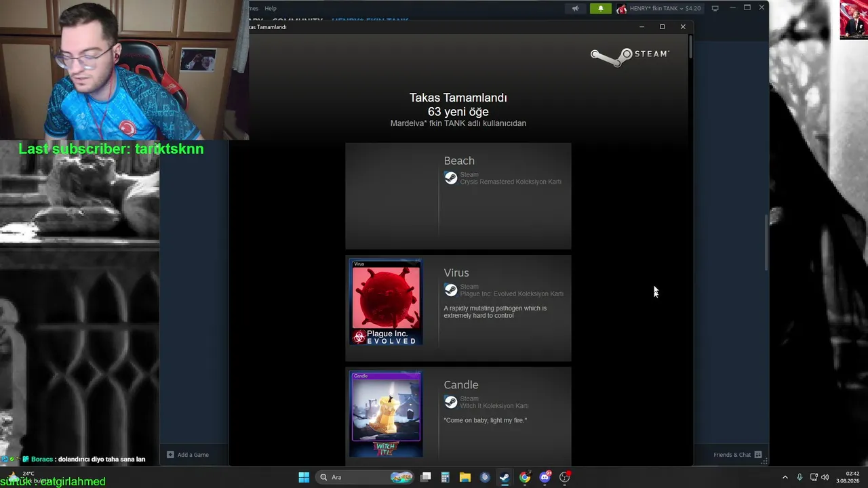Open the Windows Start menu

pos(304,477)
